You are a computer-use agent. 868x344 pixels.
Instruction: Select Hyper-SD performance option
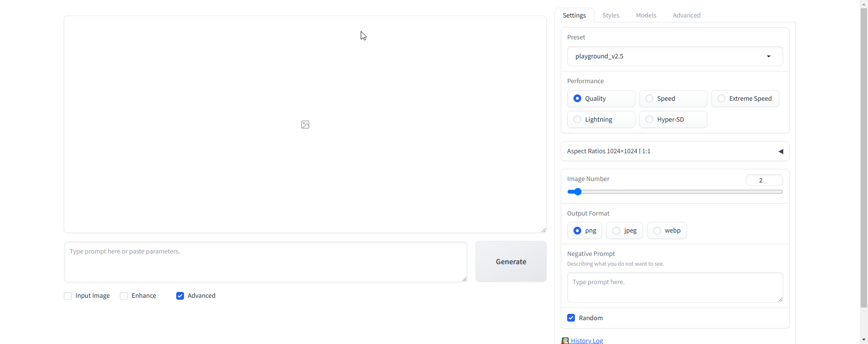[x=673, y=119]
